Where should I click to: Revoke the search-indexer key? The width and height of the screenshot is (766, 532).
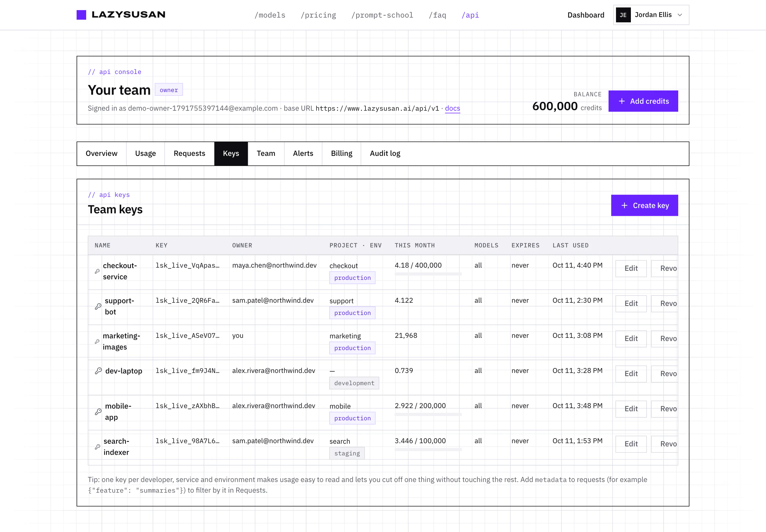(x=665, y=444)
